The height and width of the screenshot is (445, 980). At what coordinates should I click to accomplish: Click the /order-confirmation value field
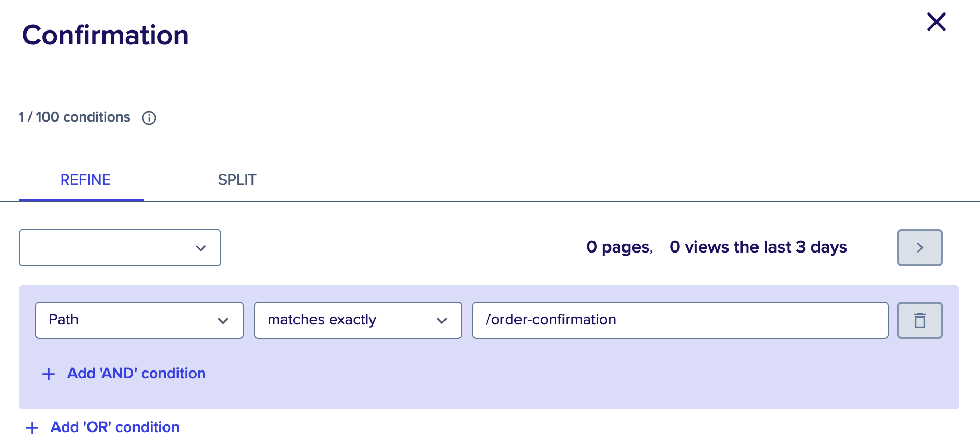(x=680, y=320)
